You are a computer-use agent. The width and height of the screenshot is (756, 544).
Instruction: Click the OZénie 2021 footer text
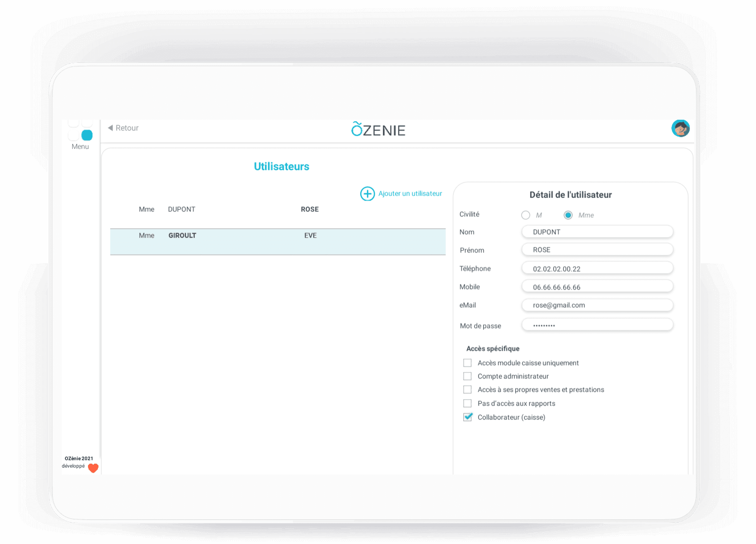[79, 458]
